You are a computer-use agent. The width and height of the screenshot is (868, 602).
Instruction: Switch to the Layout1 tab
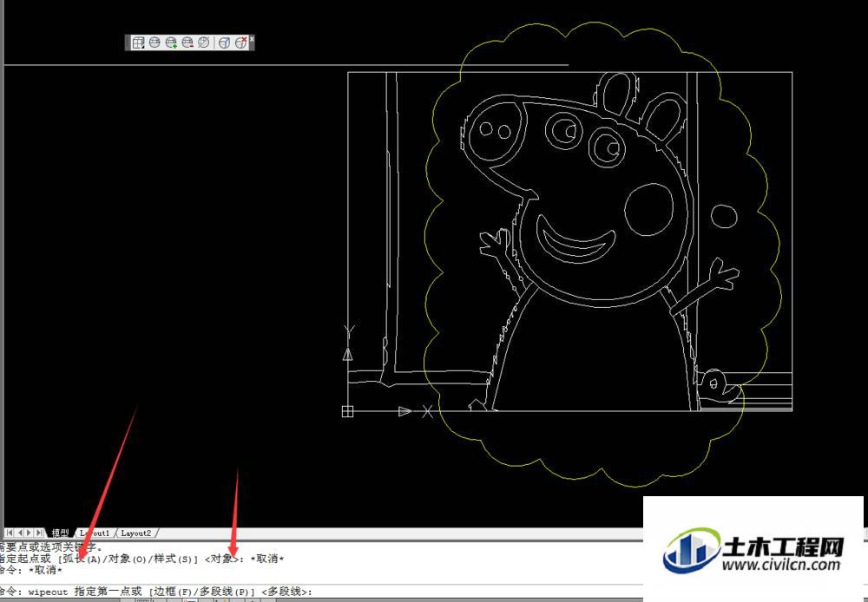pos(95,533)
